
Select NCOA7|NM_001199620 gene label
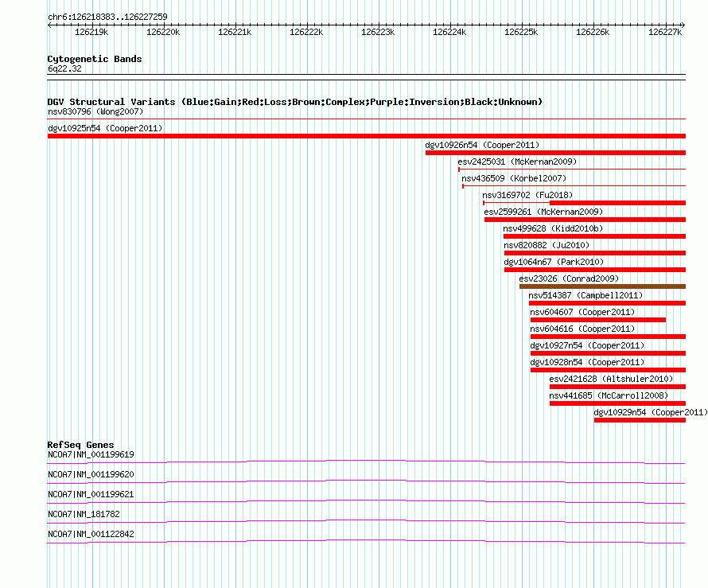[x=91, y=475]
